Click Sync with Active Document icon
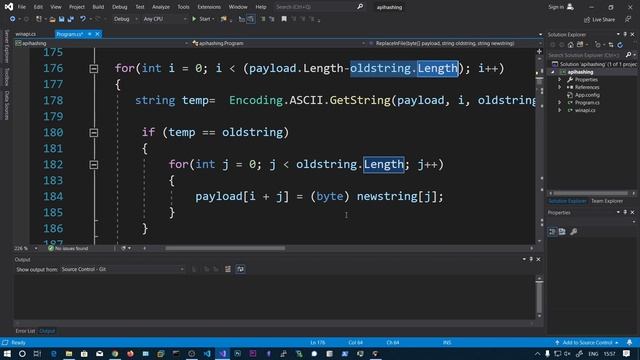This screenshot has height=360, width=640. pyautogui.click(x=611, y=45)
